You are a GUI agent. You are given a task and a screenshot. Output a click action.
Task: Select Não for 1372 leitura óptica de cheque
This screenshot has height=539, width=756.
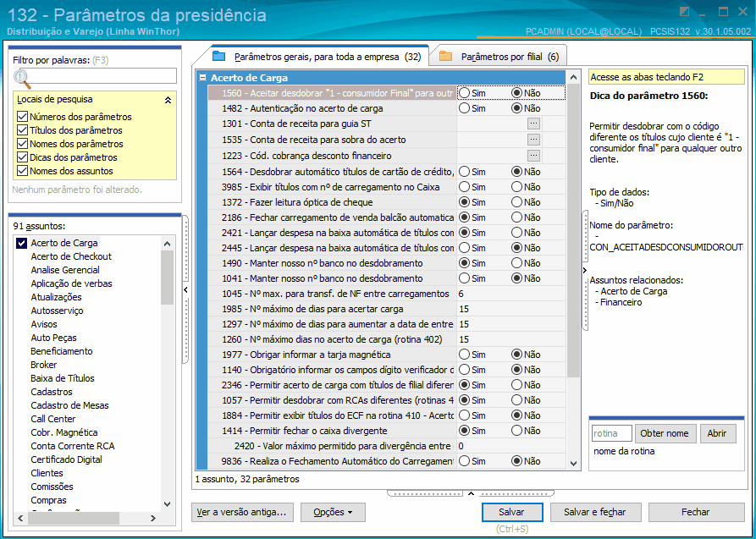point(517,202)
